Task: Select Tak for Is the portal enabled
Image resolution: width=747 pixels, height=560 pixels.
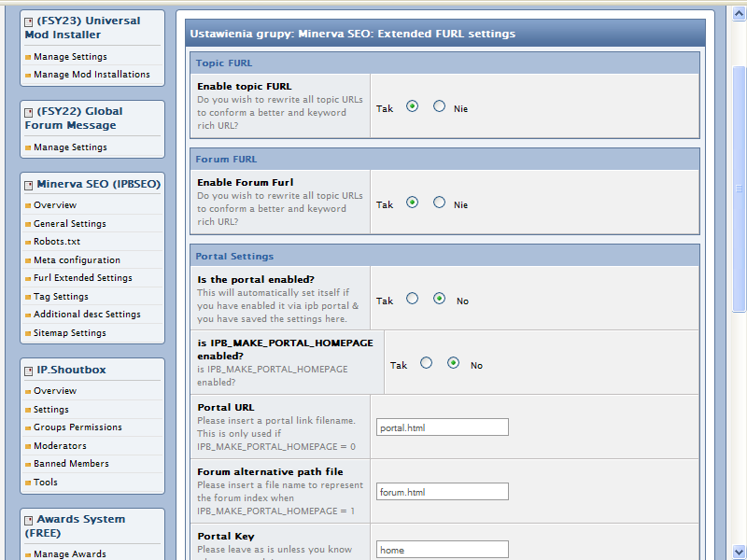Action: coord(412,299)
